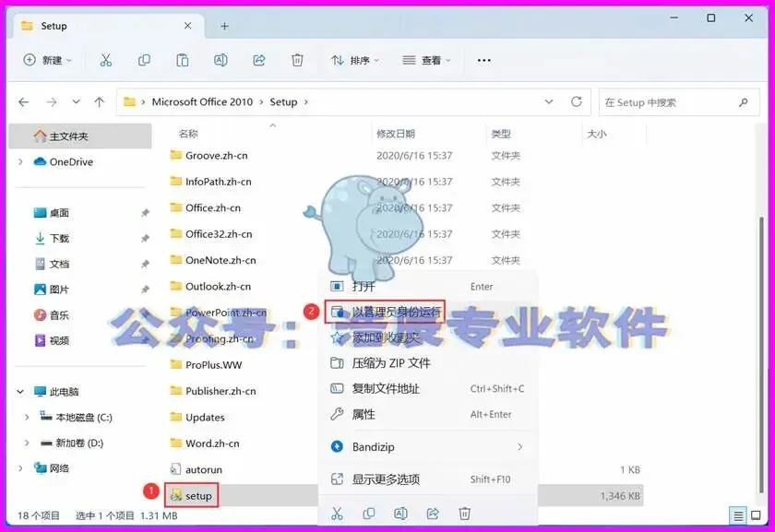The image size is (775, 532).
Task: Go back with the left arrow button
Action: pos(24,102)
